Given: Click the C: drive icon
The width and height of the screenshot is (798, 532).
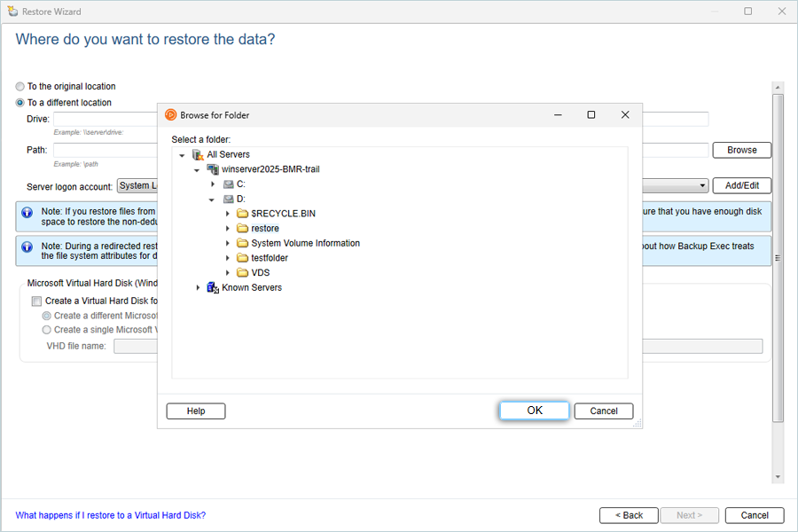Looking at the screenshot, I should click(x=229, y=184).
